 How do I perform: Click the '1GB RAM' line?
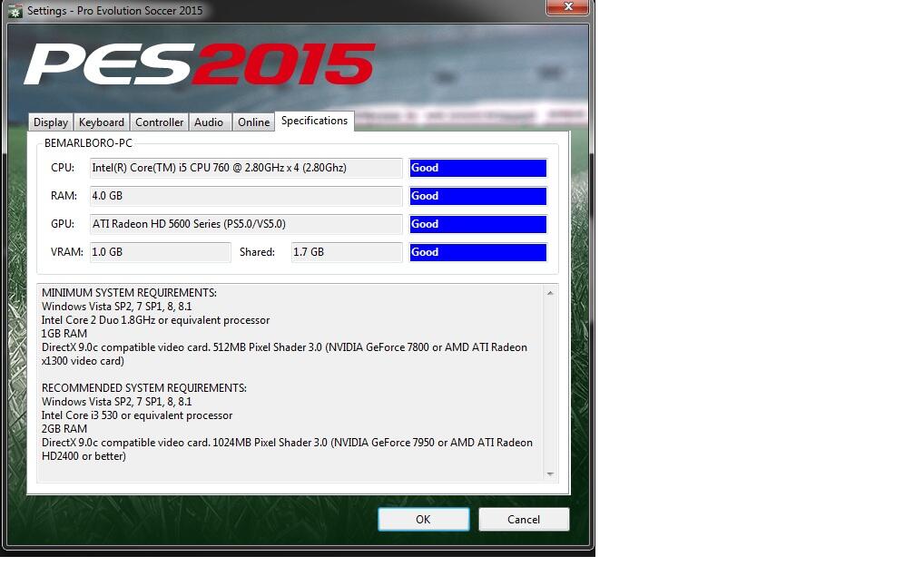[64, 334]
